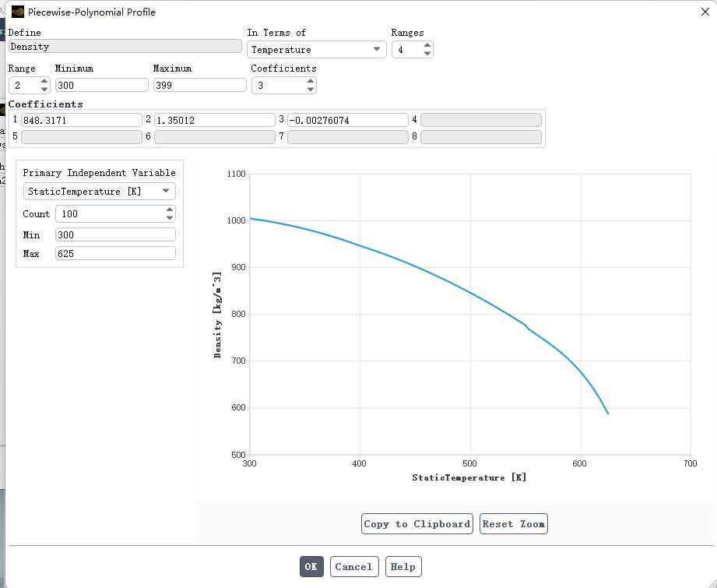Confirm the profile with OK button

click(x=311, y=566)
